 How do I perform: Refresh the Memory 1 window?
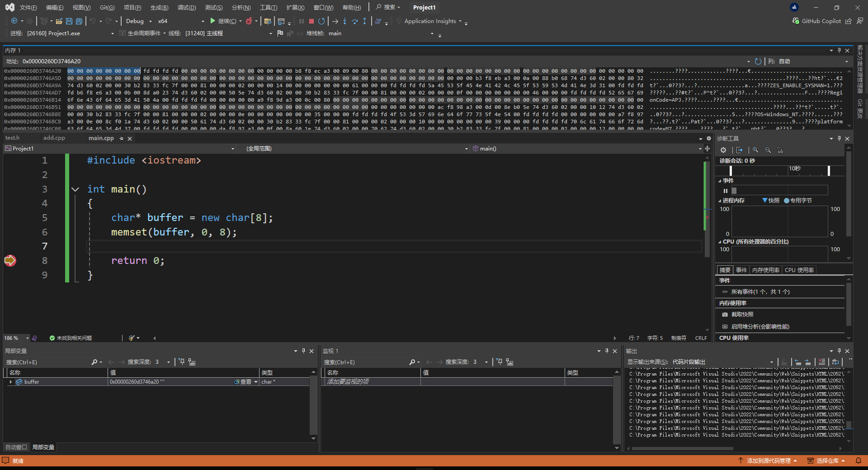758,61
